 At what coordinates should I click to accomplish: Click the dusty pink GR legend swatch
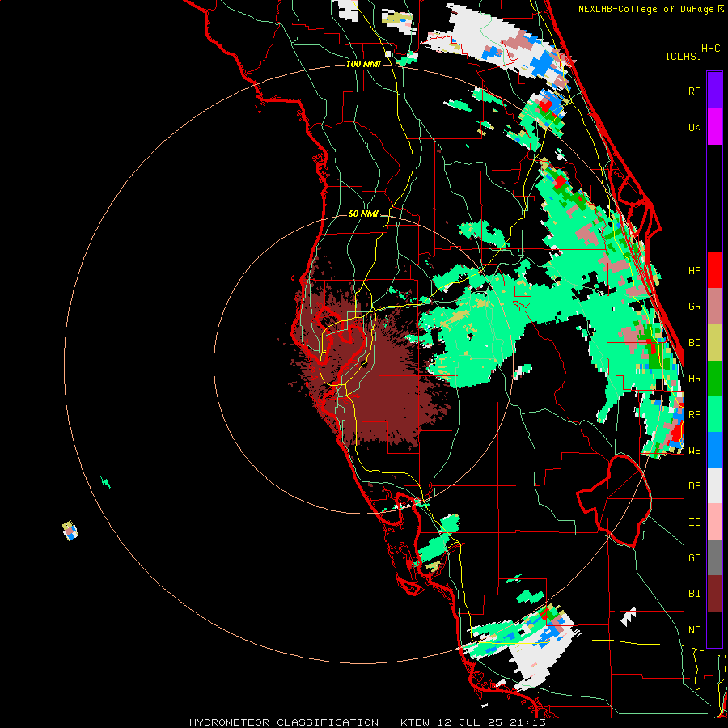pos(714,307)
